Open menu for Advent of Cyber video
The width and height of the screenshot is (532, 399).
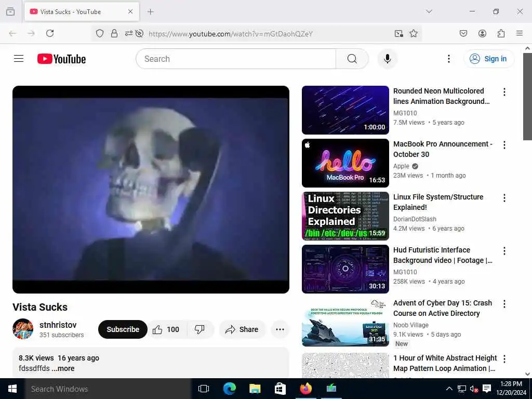504,303
